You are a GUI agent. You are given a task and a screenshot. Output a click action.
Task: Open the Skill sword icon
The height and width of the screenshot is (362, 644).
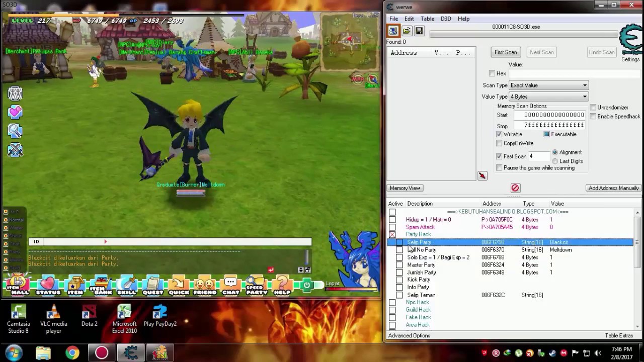[x=127, y=285]
